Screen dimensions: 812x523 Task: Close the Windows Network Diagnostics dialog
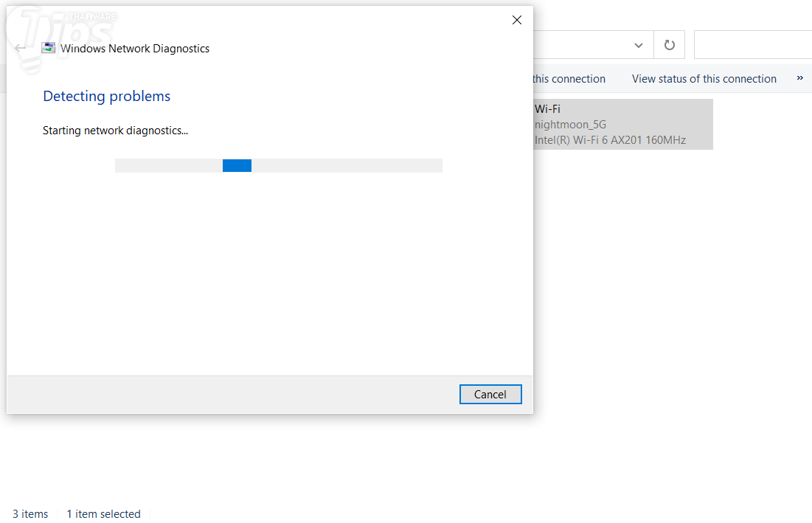pos(516,20)
